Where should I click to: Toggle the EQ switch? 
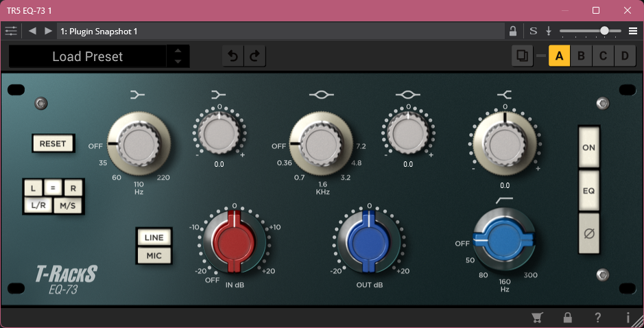point(588,191)
